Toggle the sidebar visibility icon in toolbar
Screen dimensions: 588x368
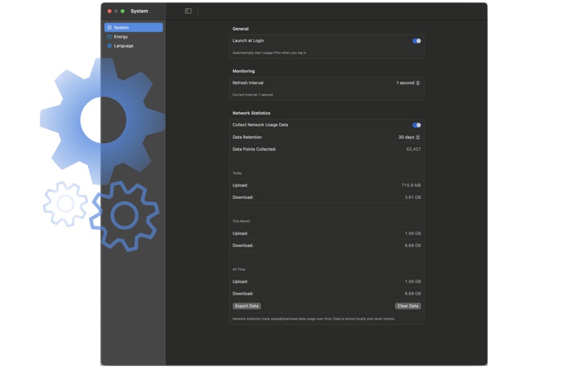click(187, 11)
